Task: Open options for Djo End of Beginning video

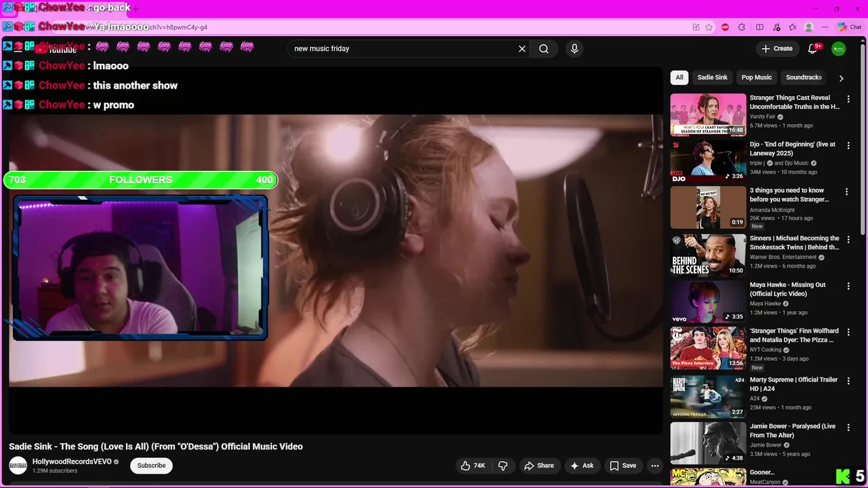Action: (x=848, y=146)
